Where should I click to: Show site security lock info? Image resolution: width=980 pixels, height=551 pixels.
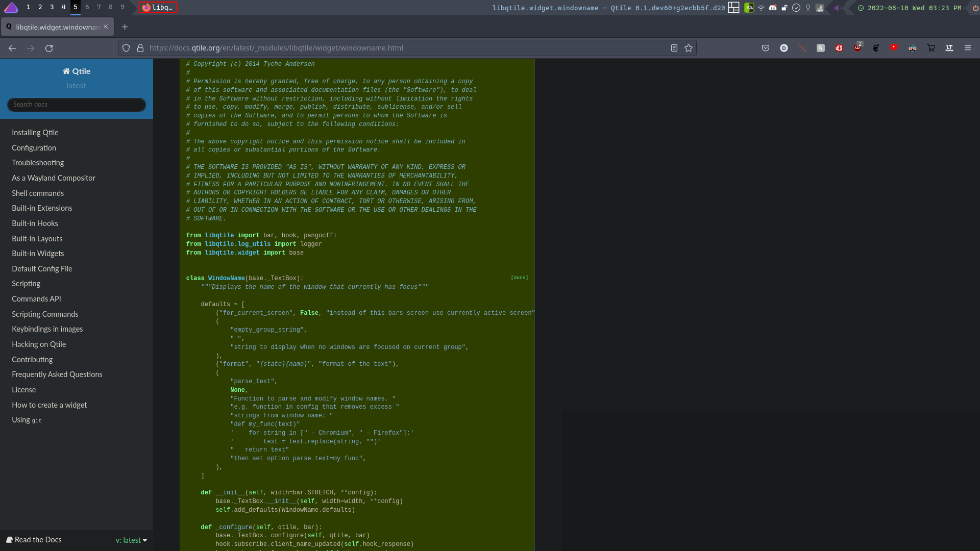[140, 48]
